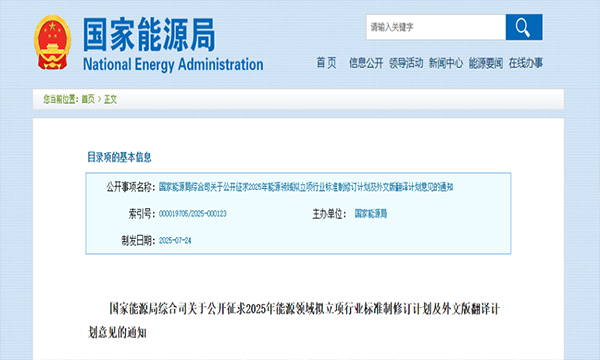Image resolution: width=600 pixels, height=360 pixels.
Task: Click the National Energy Administration English title
Action: (173, 64)
